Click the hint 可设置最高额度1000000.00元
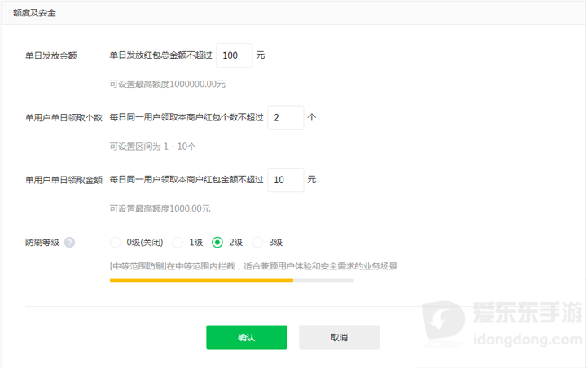 coord(167,85)
